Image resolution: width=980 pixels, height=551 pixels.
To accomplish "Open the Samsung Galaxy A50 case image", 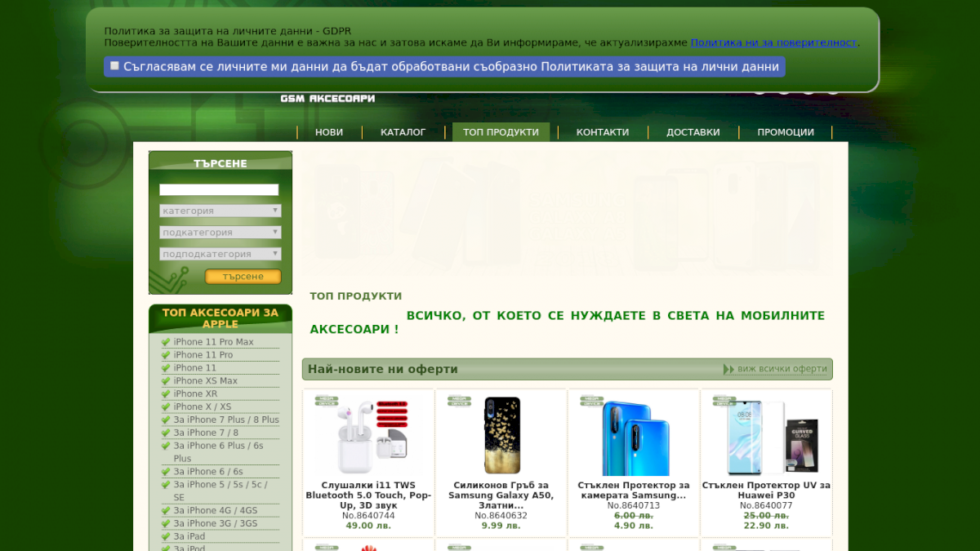I will tap(501, 436).
